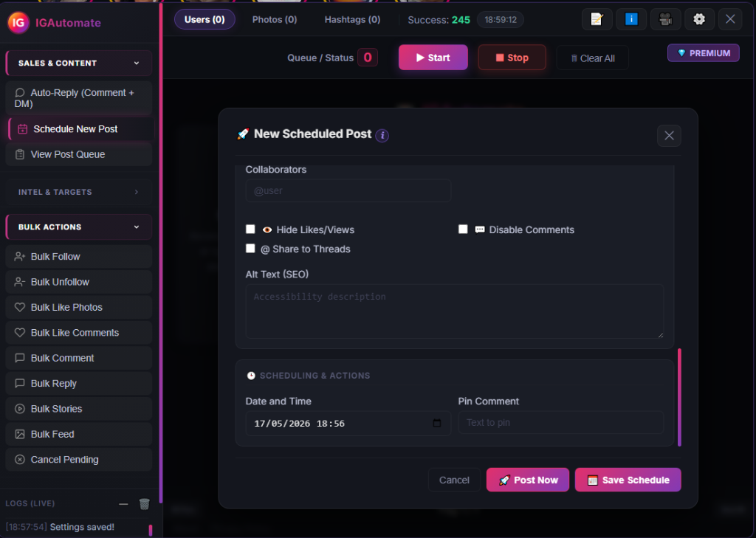
Task: Enable Hide Likes/Views checkbox
Action: coord(250,229)
